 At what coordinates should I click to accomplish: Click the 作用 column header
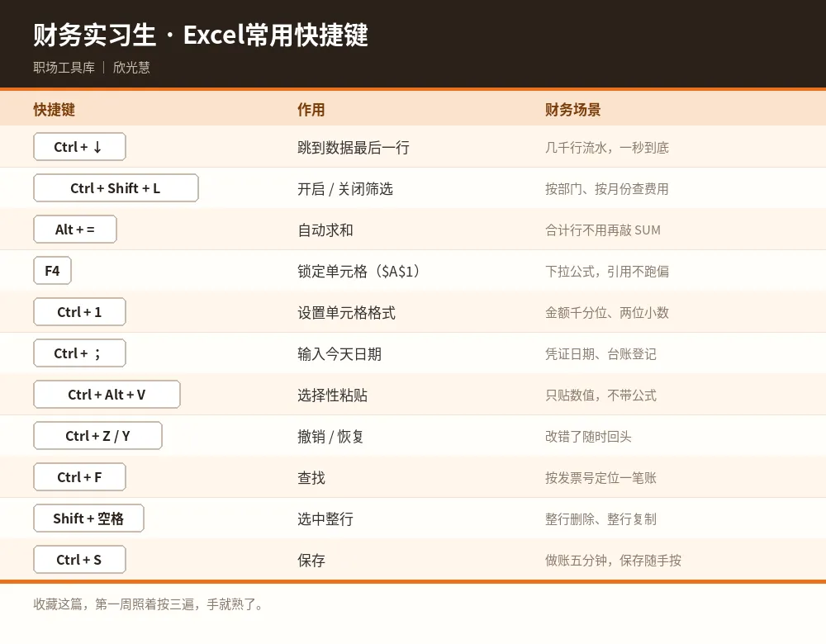click(x=311, y=110)
